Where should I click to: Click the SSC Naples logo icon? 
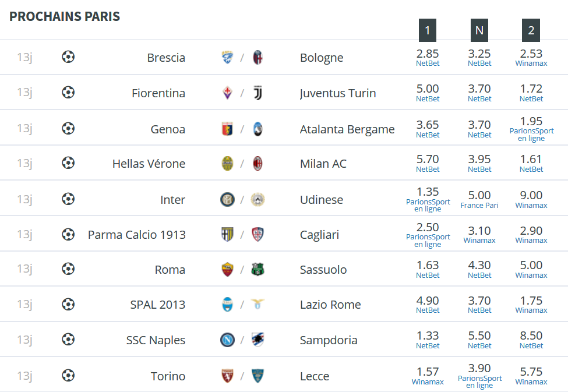coord(227,340)
